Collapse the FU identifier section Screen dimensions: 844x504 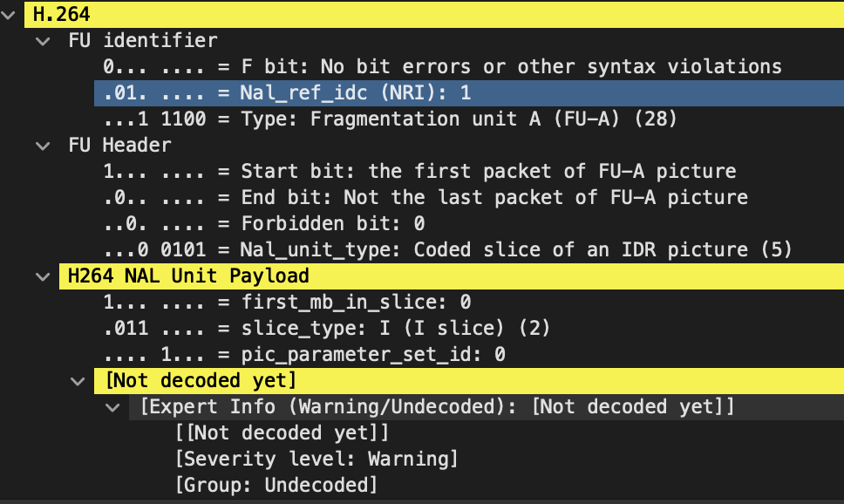pos(43,41)
